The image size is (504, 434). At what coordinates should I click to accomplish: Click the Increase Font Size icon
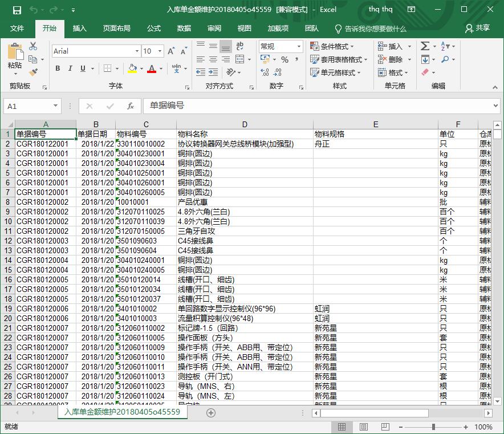[x=170, y=51]
